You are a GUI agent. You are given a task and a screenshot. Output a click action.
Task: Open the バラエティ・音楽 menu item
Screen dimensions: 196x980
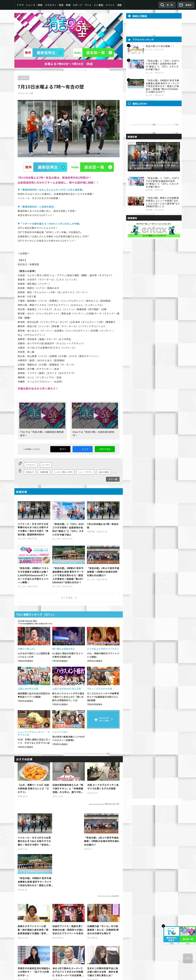tap(54, 5)
